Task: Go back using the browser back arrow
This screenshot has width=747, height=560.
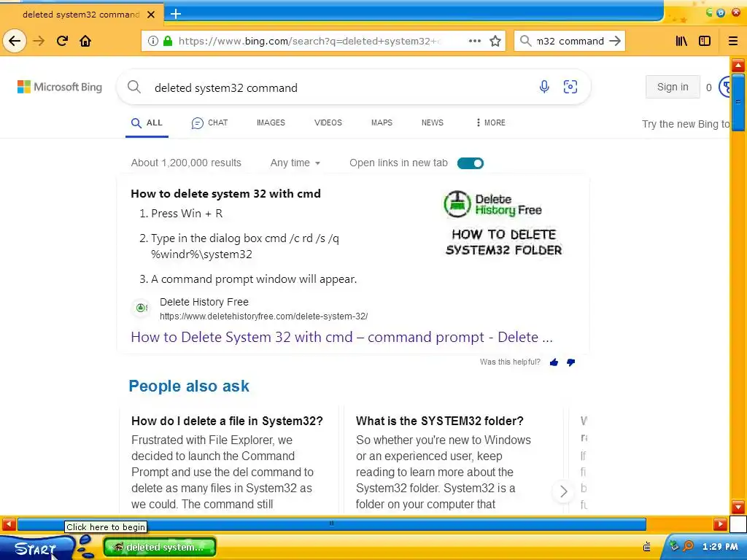Action: pos(15,41)
